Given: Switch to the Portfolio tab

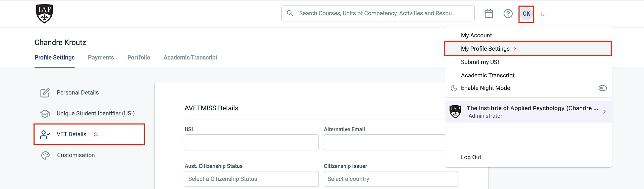Looking at the screenshot, I should click(x=139, y=58).
